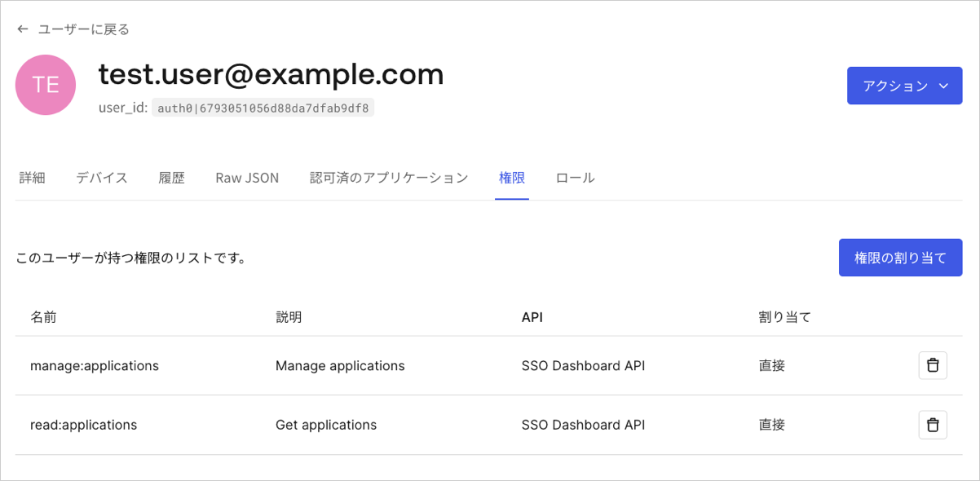The image size is (980, 481).
Task: Open the デバイス tab
Action: (x=101, y=177)
